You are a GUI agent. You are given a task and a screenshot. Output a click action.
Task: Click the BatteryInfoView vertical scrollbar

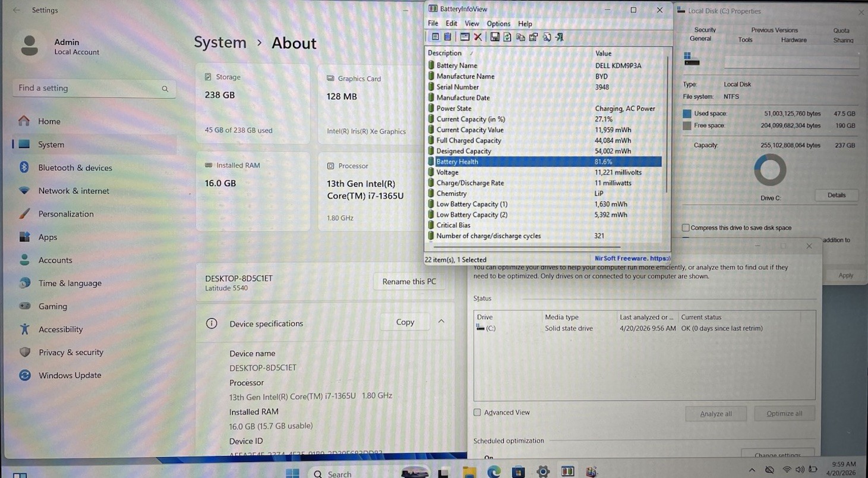[666, 125]
